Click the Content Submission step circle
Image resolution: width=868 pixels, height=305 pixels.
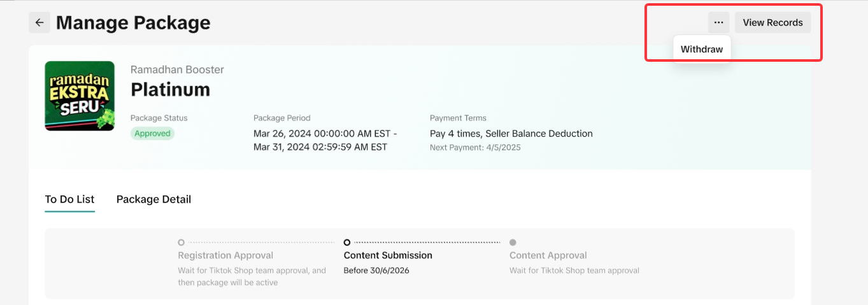347,243
